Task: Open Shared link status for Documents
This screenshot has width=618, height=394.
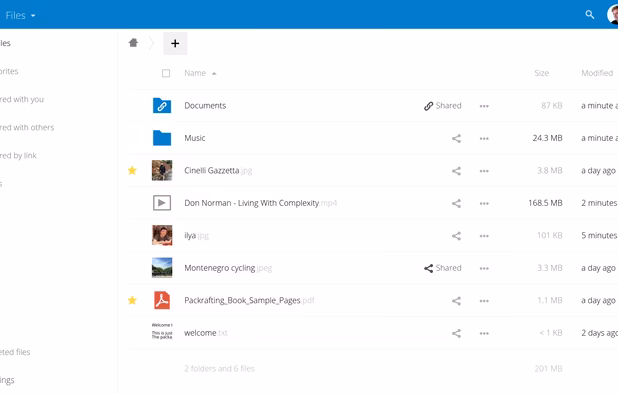Action: coord(443,106)
